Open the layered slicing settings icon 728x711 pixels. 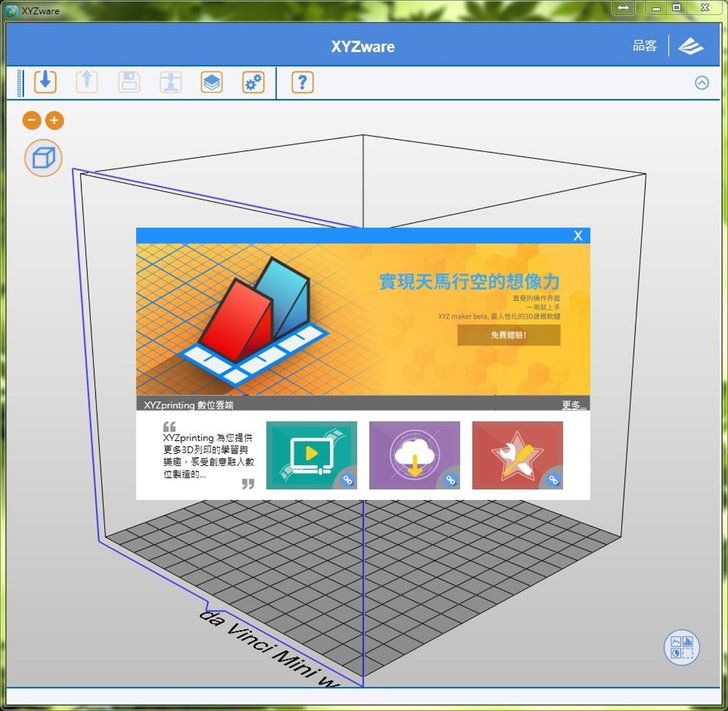(212, 82)
